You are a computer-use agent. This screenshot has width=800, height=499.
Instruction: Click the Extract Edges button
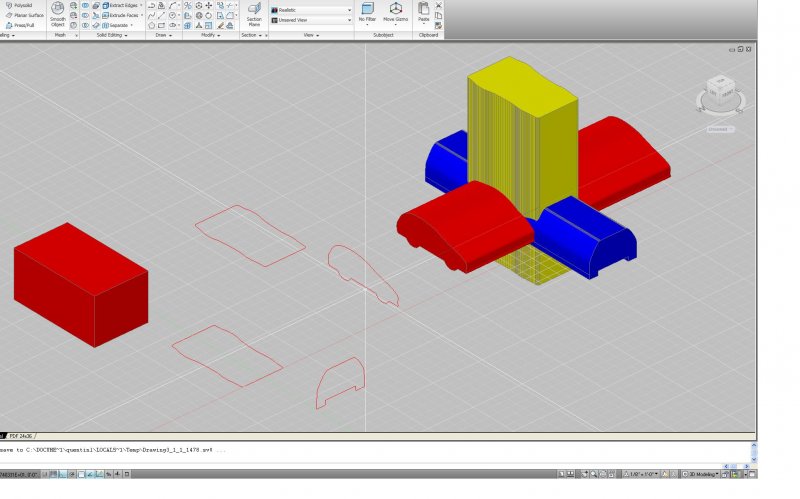(x=119, y=5)
